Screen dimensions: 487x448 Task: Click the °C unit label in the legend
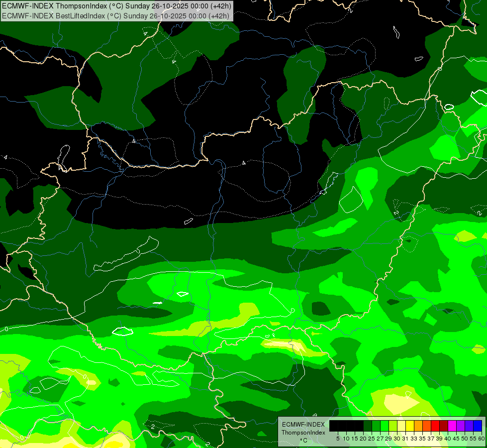point(304,440)
